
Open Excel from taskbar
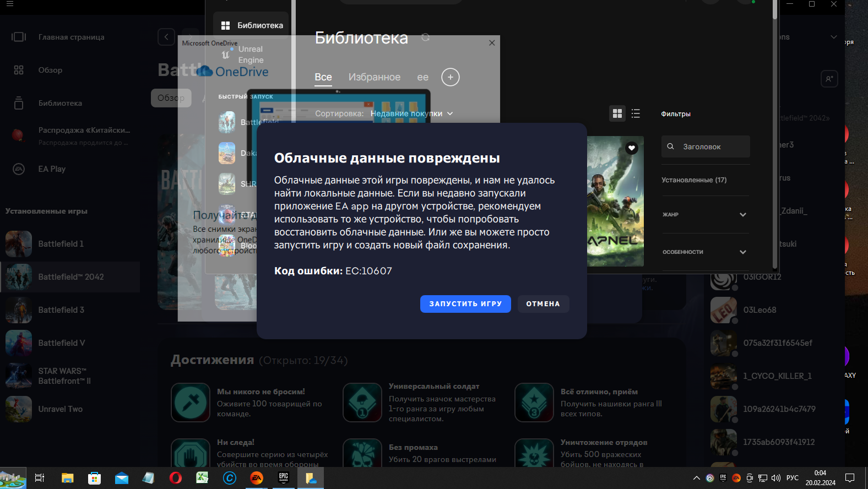[203, 478]
